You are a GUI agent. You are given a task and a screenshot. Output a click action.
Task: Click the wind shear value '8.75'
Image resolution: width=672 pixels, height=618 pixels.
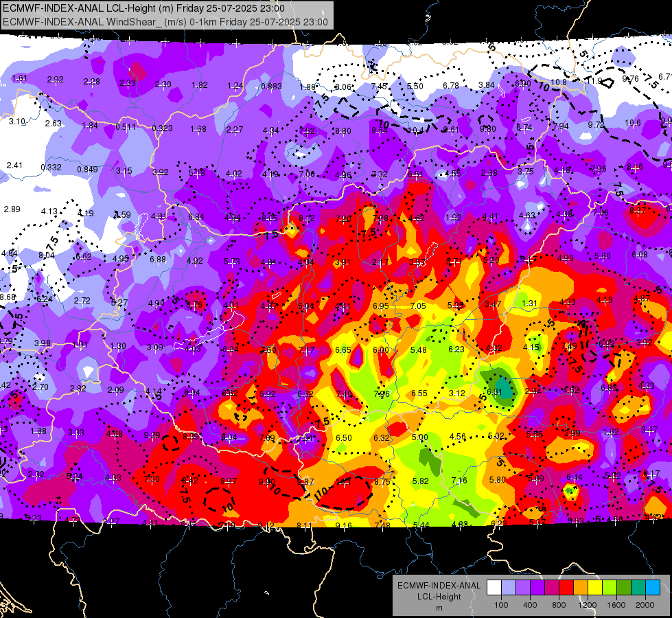click(382, 481)
